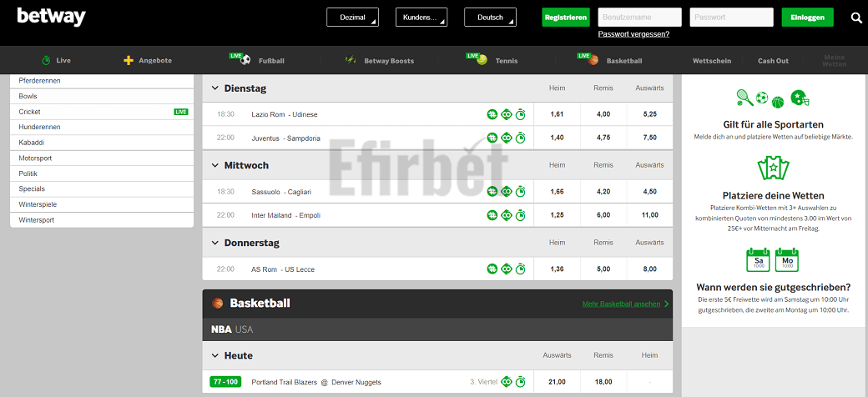
Task: Click stopwatch icon on Lazio Rom - Udinese row
Action: [521, 114]
